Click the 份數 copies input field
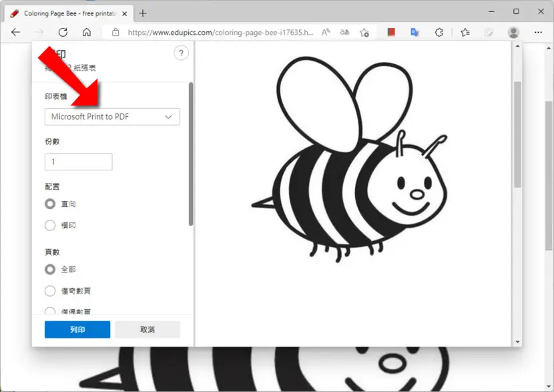The width and height of the screenshot is (554, 392). 79,162
